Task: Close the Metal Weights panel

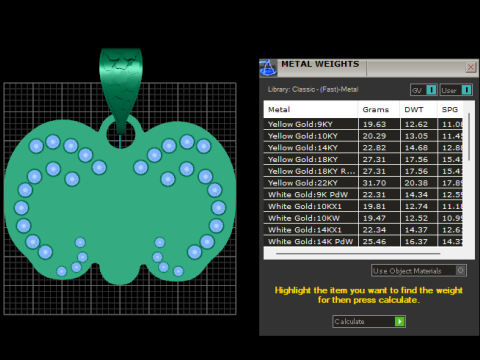Action: [471, 67]
